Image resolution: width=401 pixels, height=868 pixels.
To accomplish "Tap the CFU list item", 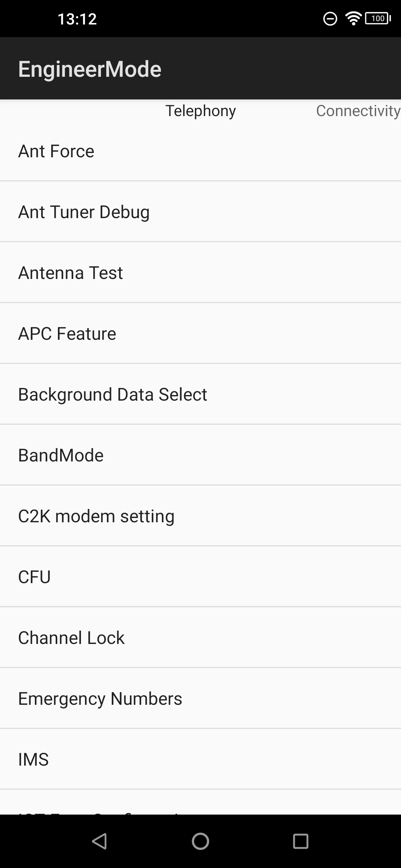I will 200,577.
